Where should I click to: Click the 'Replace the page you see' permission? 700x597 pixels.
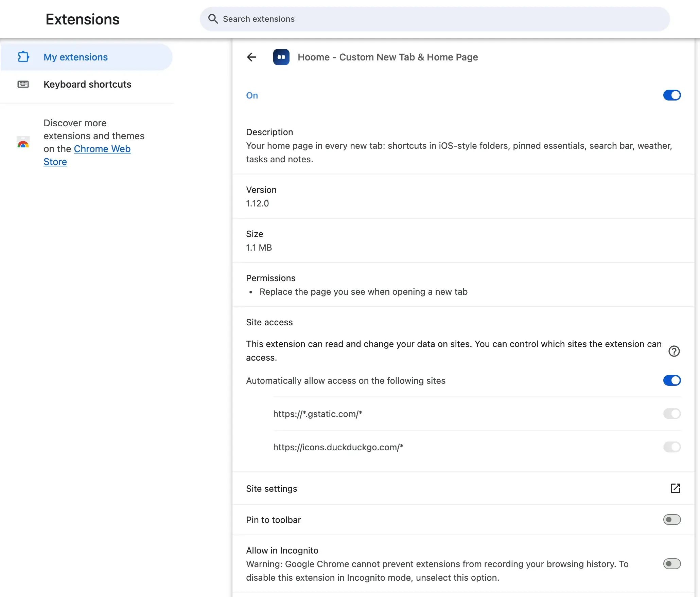pyautogui.click(x=364, y=292)
